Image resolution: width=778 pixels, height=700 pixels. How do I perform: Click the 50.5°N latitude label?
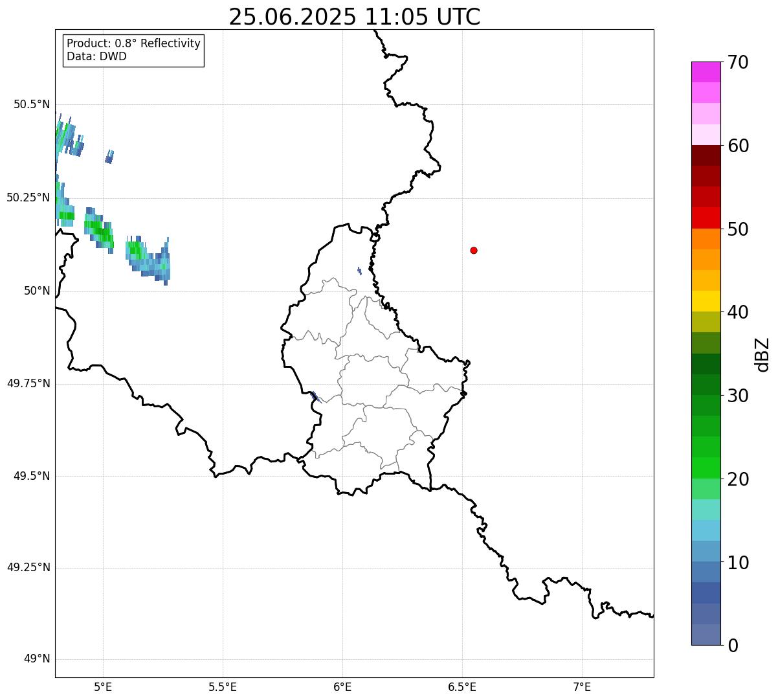[32, 104]
